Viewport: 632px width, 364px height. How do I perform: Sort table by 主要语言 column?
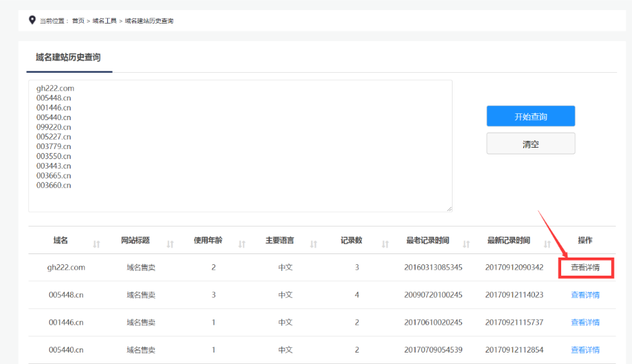(x=314, y=244)
